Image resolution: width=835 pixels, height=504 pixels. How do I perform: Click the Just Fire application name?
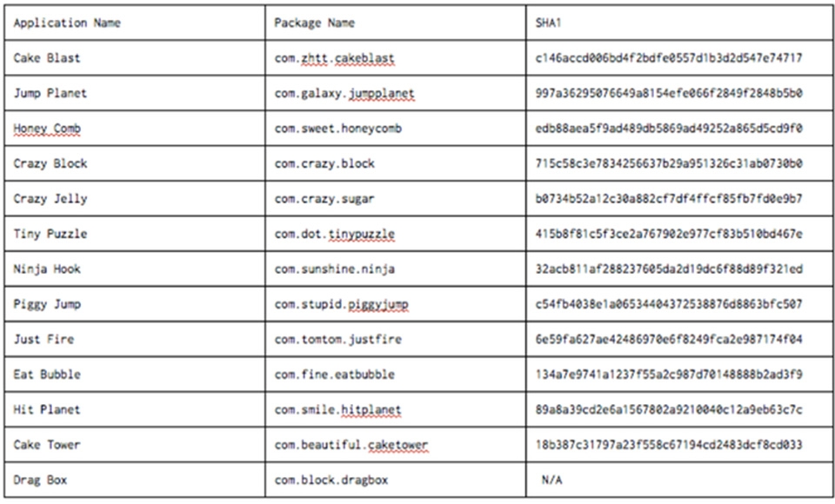click(43, 339)
